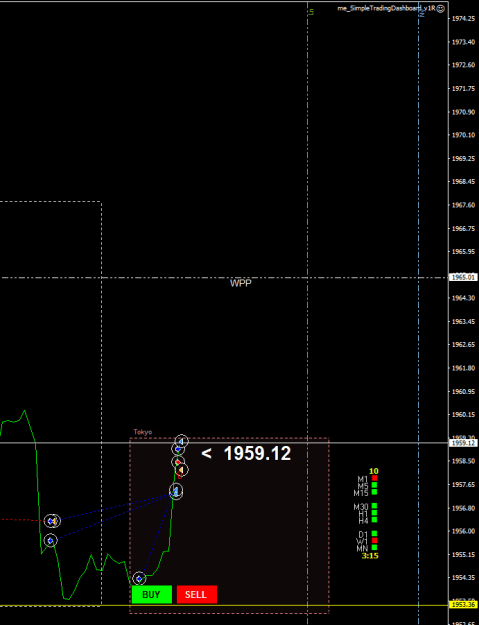
Task: Select the red M1 timeframe indicator square
Action: click(374, 478)
